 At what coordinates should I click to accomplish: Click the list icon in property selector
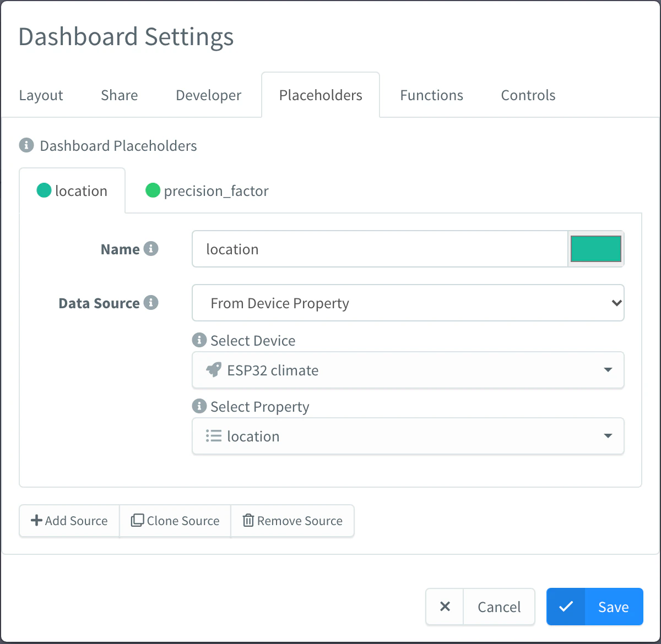pyautogui.click(x=214, y=436)
